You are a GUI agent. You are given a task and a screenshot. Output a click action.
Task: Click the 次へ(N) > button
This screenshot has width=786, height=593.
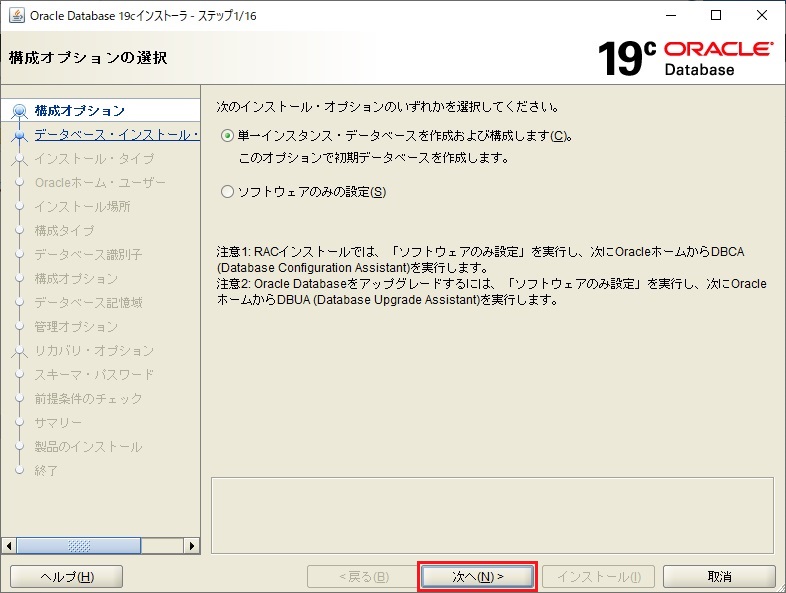(477, 576)
